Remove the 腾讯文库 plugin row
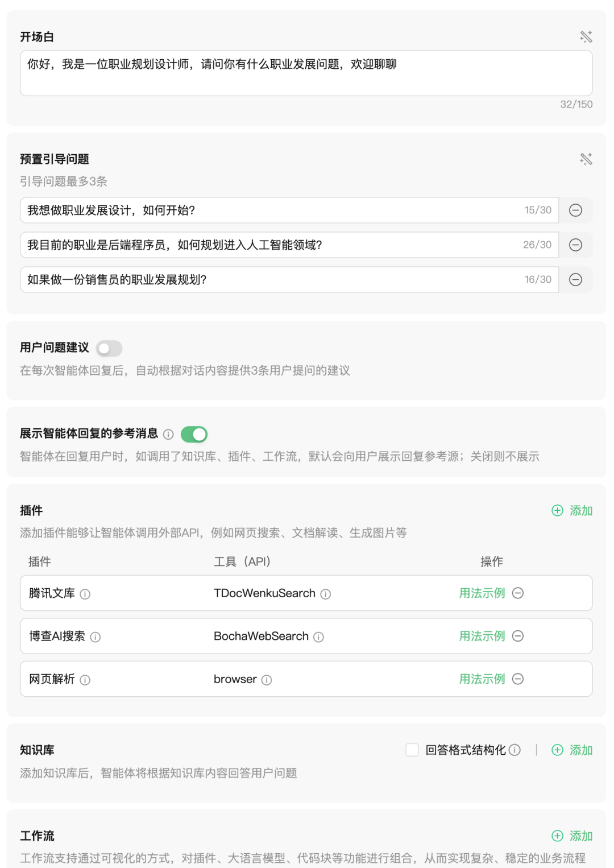Screen dimensions: 614x868 click(518, 593)
